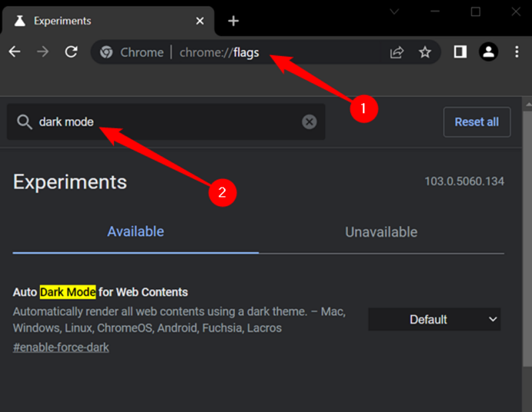Click the Experiments page heading
The image size is (532, 412).
[x=70, y=182]
